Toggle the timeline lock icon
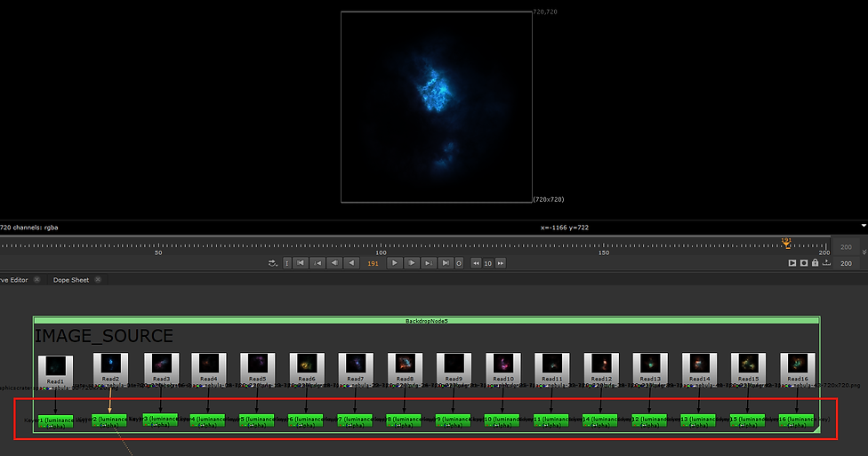868x456 pixels. pyautogui.click(x=815, y=263)
